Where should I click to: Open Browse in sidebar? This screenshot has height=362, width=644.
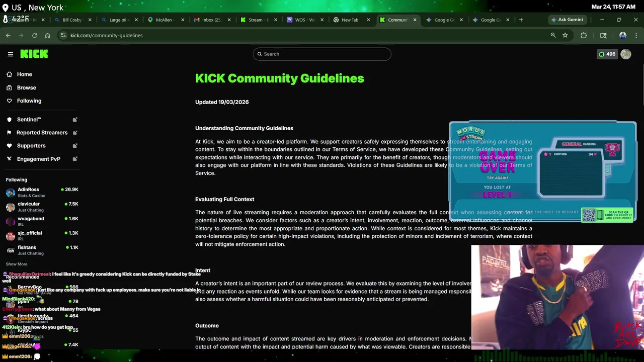(x=26, y=87)
